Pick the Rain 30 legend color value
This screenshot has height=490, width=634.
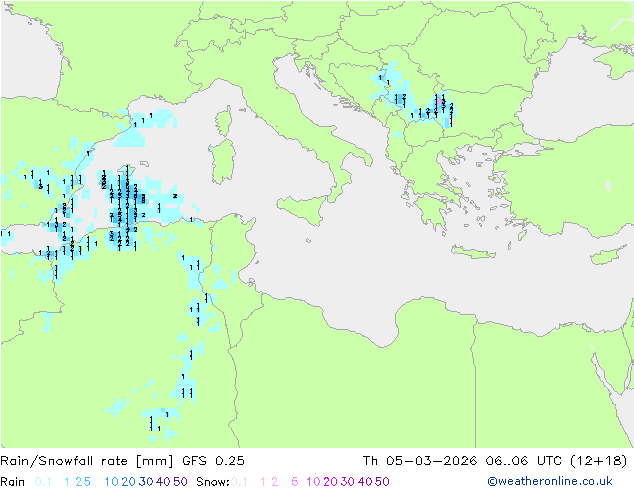(x=146, y=482)
